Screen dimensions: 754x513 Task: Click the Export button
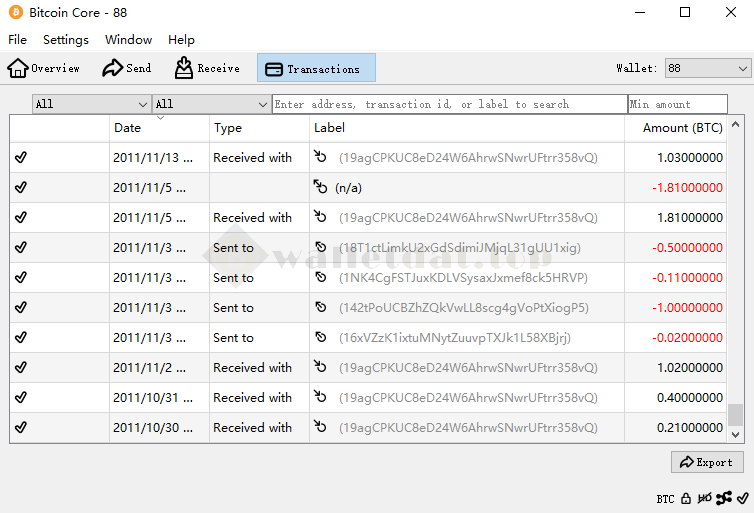pos(707,462)
